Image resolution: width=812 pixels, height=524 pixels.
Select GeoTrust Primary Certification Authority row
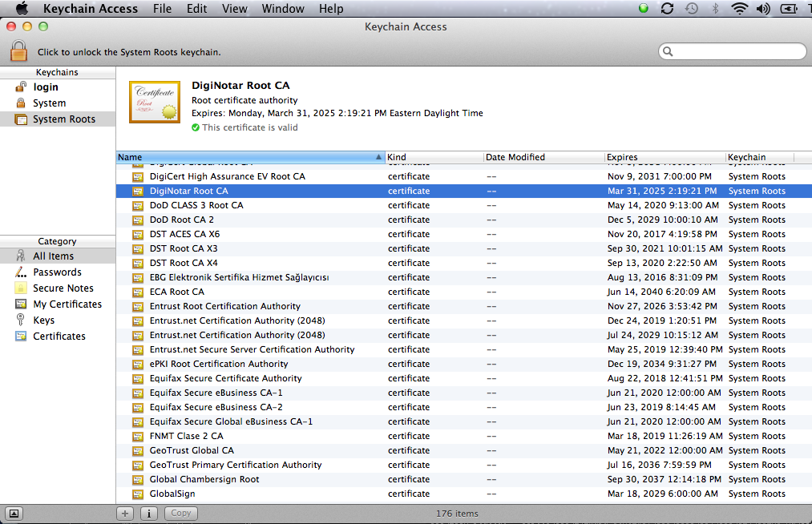click(464, 465)
